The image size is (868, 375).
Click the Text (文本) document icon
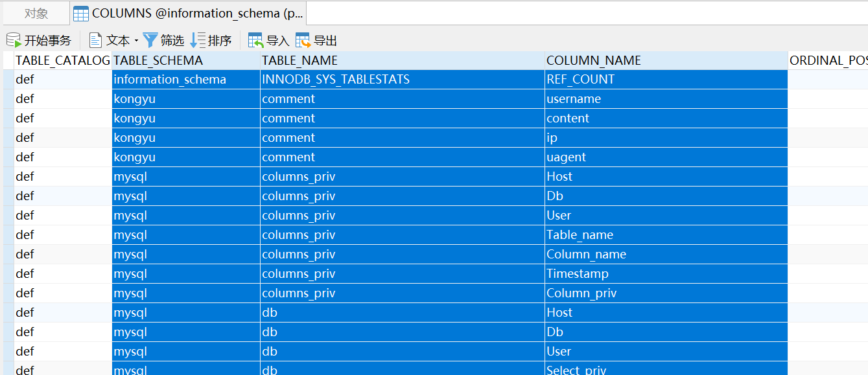(96, 40)
